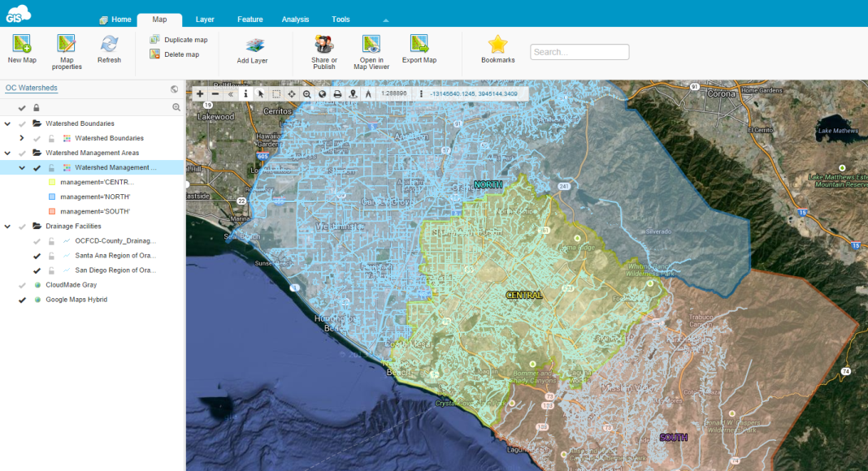Collapse the ribbon with the up arrow
This screenshot has height=471, width=868.
(386, 20)
